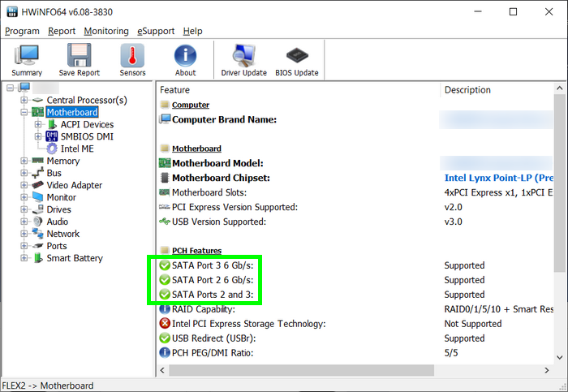568x392 pixels.
Task: Click the Video Adapter card icon
Action: [37, 185]
